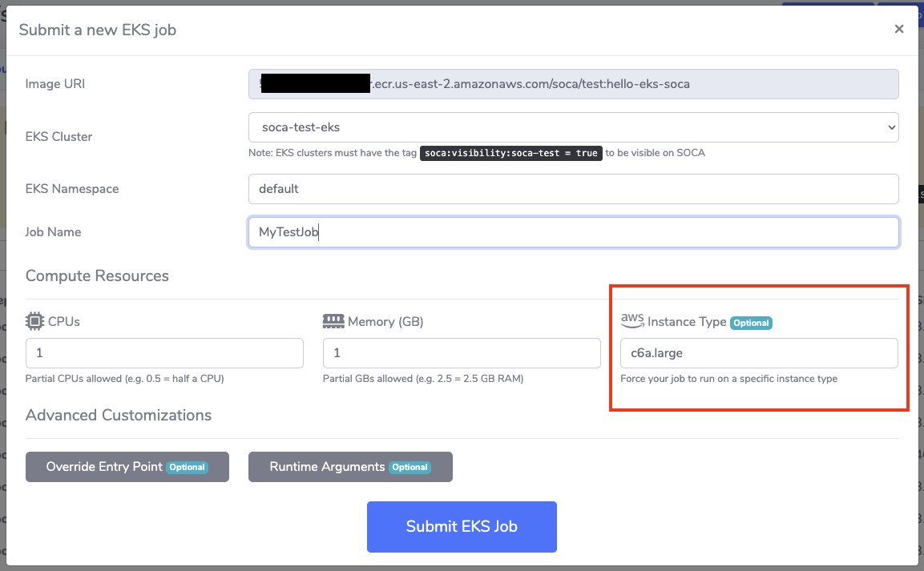
Task: Click the EKS Cluster field label
Action: click(59, 136)
